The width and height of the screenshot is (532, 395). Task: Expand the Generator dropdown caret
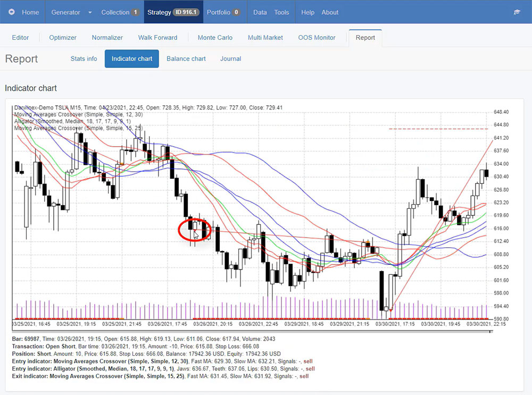pos(90,12)
